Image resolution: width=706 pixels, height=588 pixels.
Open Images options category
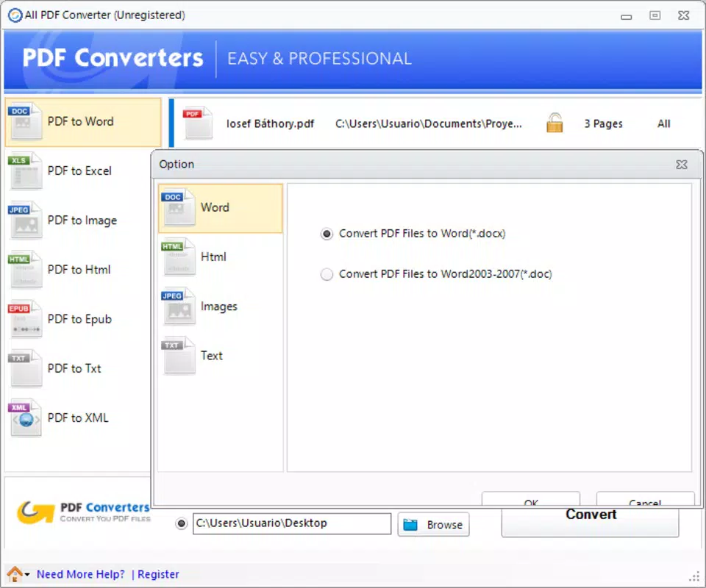[x=220, y=306]
